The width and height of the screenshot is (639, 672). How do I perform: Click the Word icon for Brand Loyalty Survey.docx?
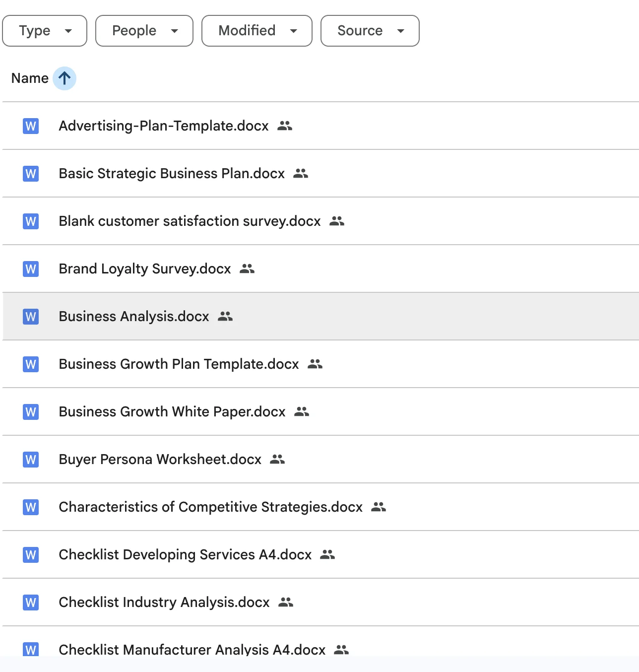point(31,269)
